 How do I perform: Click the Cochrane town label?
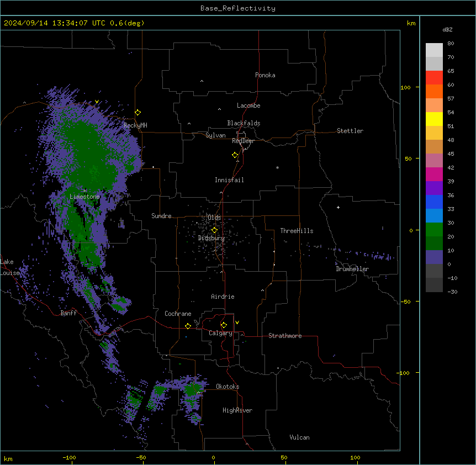[178, 314]
